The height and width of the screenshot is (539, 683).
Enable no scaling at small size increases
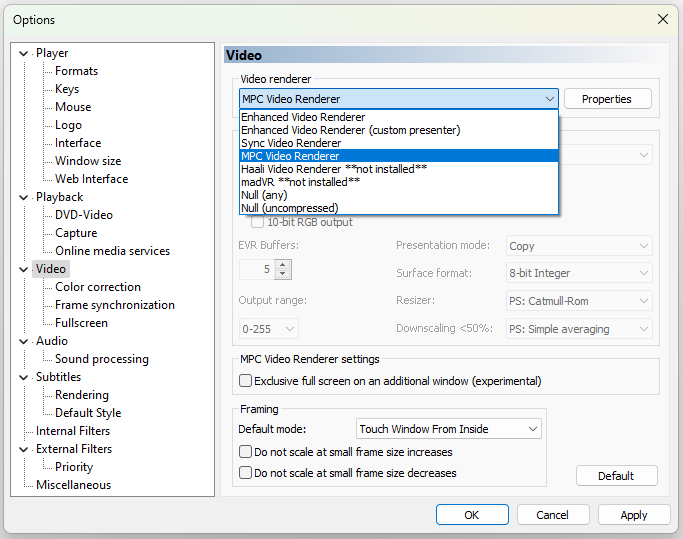(245, 452)
